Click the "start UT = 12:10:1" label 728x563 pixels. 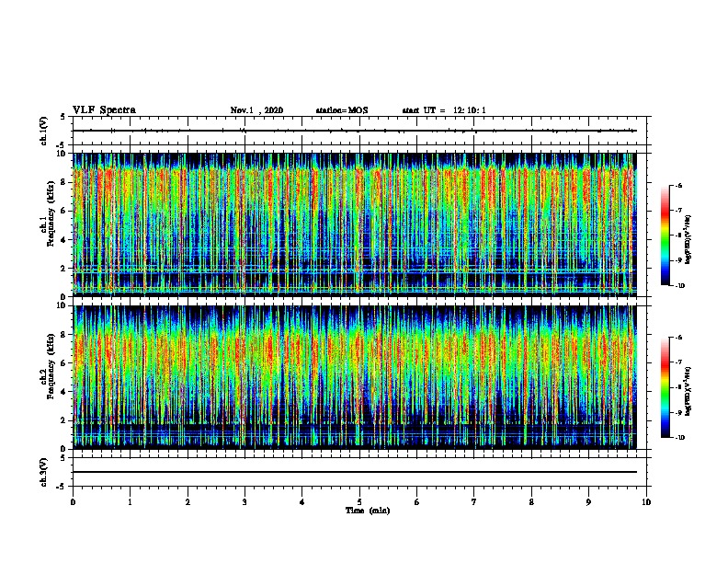tap(444, 110)
